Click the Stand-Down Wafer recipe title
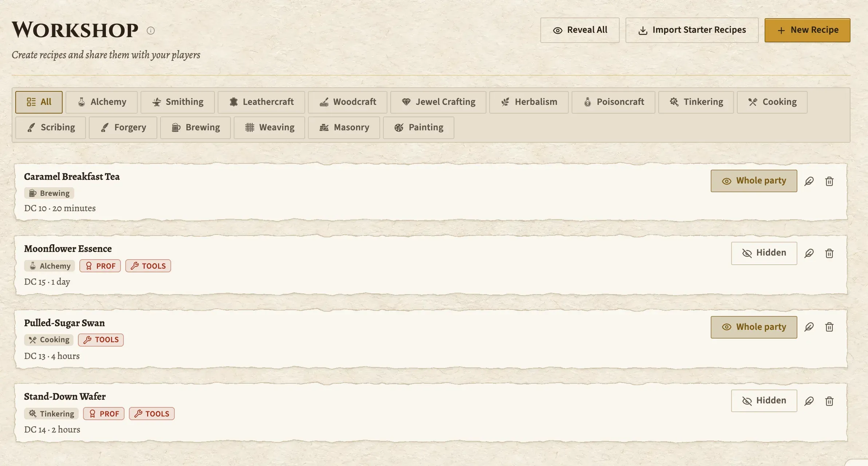868x466 pixels. click(65, 396)
